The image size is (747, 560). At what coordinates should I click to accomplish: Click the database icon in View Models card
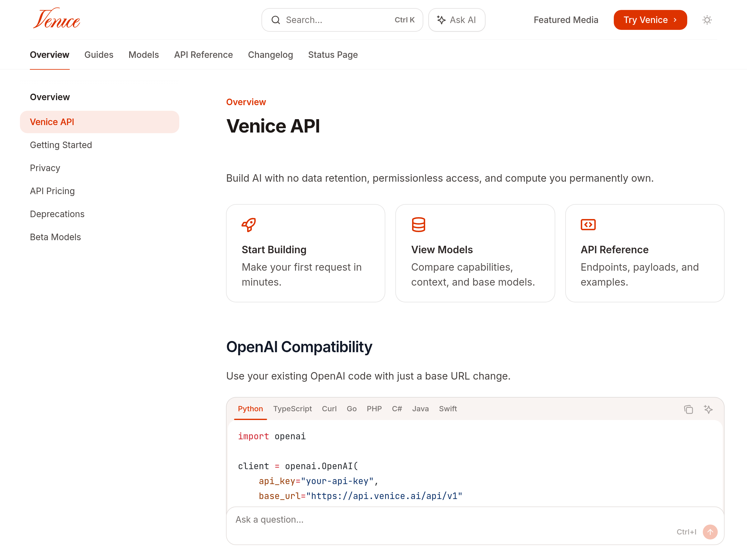(418, 225)
